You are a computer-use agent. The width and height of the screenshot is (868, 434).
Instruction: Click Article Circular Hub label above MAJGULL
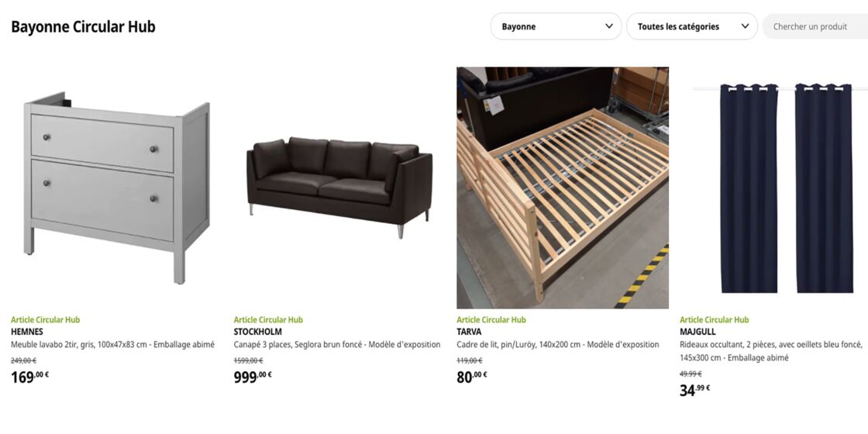(x=714, y=319)
